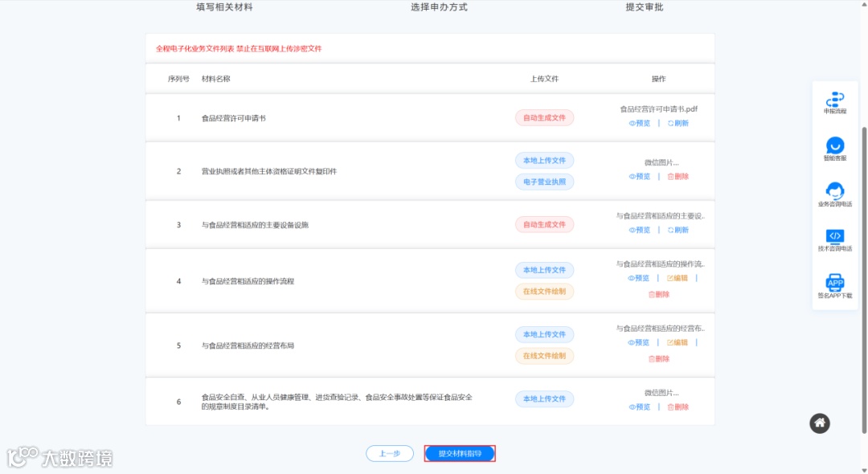This screenshot has height=474, width=868.
Task: Refresh the auto-generated application via 刷新 icon
Action: pyautogui.click(x=677, y=123)
